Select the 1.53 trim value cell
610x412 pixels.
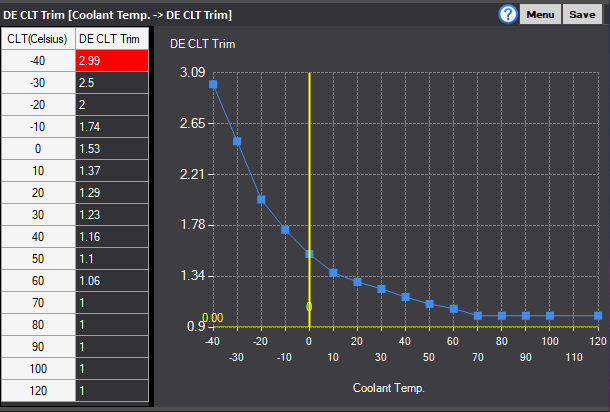tap(112, 149)
